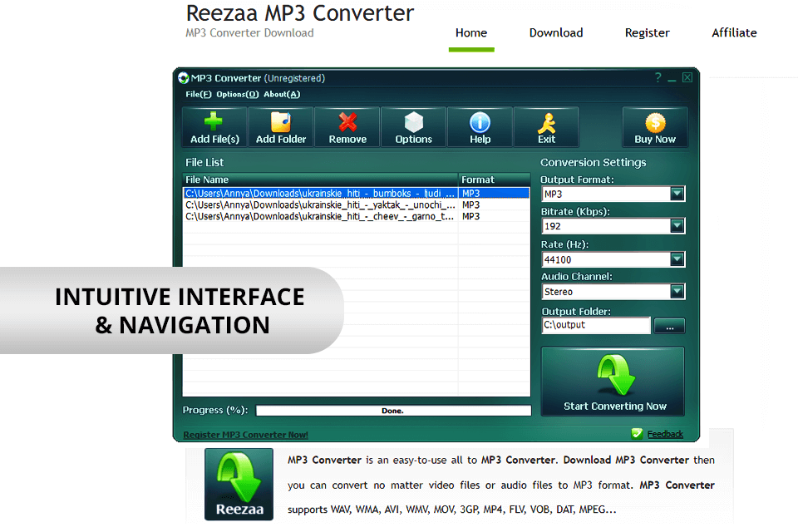Click Register MP3 Converter Now! link
Viewport: 798px width, 532px height.
click(x=245, y=435)
